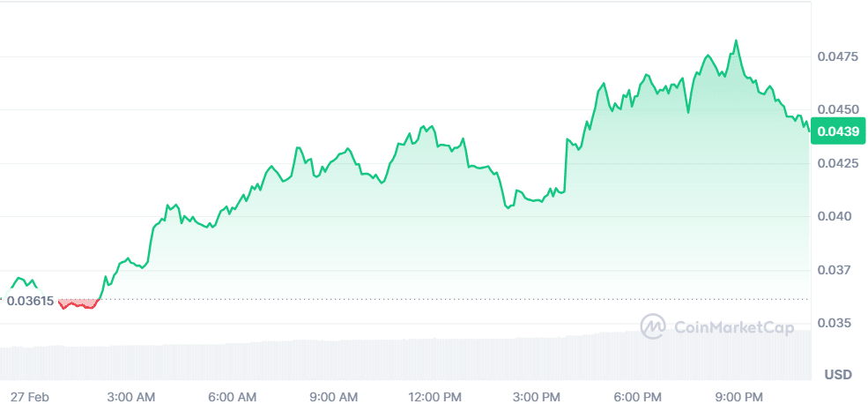Click the 0.03615 opening price label
Viewport: 868px width, 404px height.
pos(29,300)
